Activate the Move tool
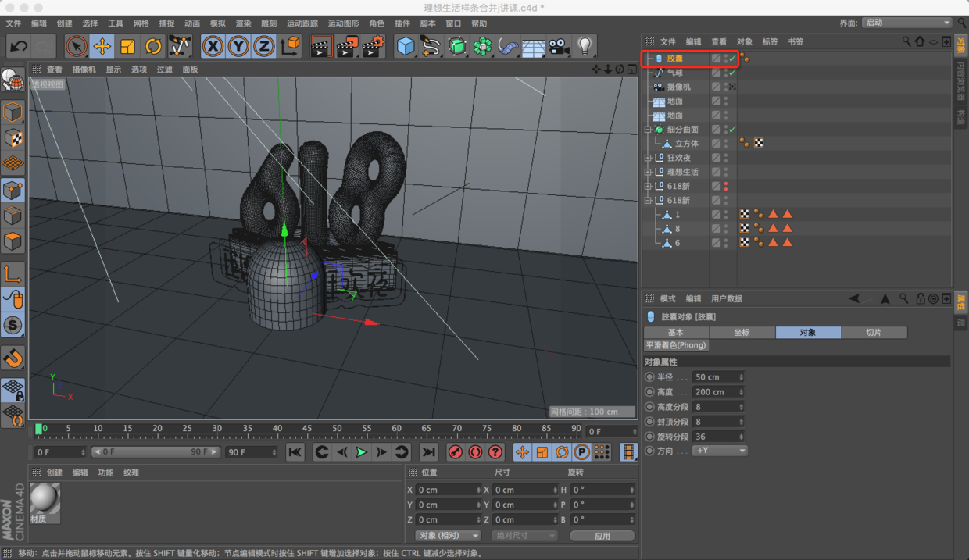The image size is (969, 560). (x=102, y=46)
